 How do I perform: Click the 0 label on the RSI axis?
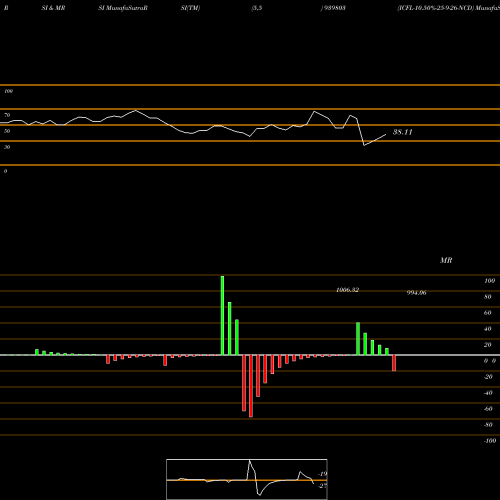(5, 171)
